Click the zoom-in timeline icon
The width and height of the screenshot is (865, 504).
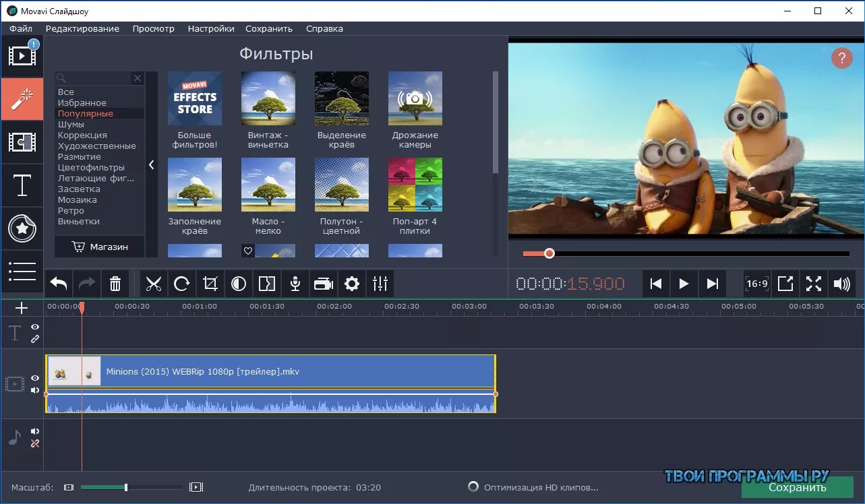(196, 487)
